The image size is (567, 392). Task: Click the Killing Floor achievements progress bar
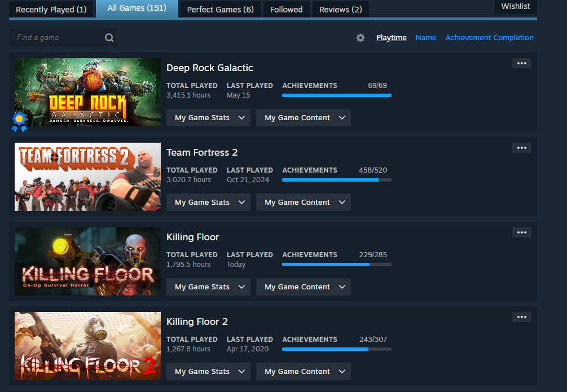coord(337,265)
